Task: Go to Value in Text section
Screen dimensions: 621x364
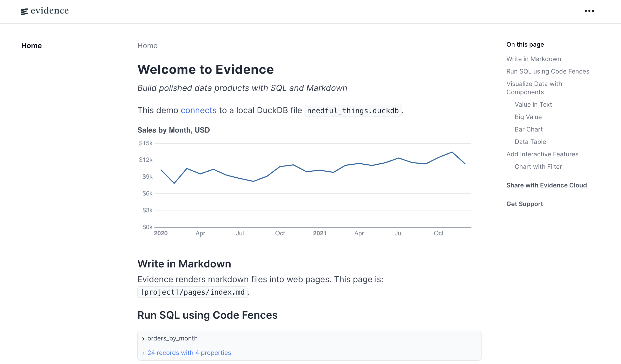Action: coord(533,104)
